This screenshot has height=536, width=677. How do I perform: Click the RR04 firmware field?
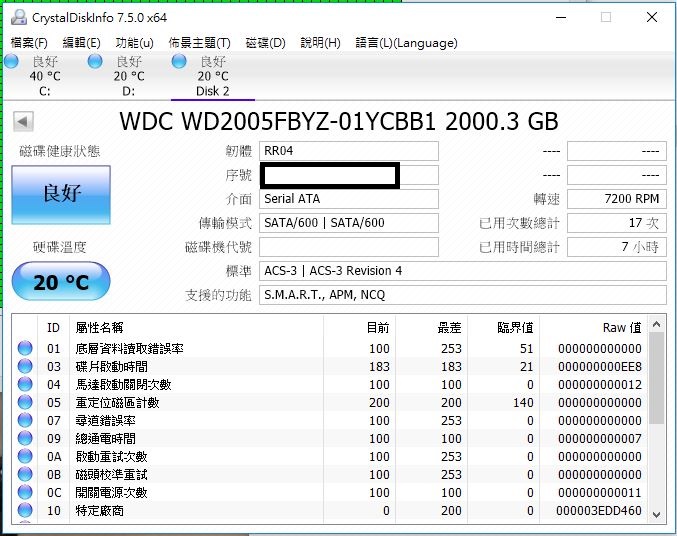click(x=349, y=151)
